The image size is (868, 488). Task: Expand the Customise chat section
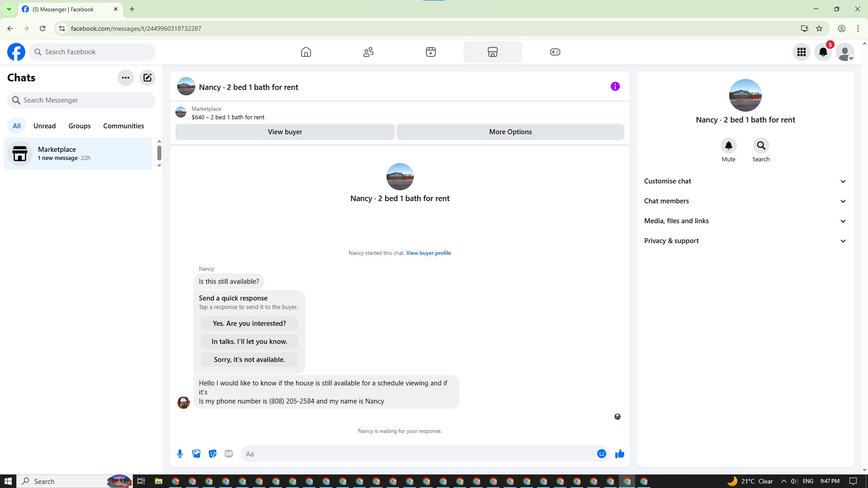pos(745,181)
